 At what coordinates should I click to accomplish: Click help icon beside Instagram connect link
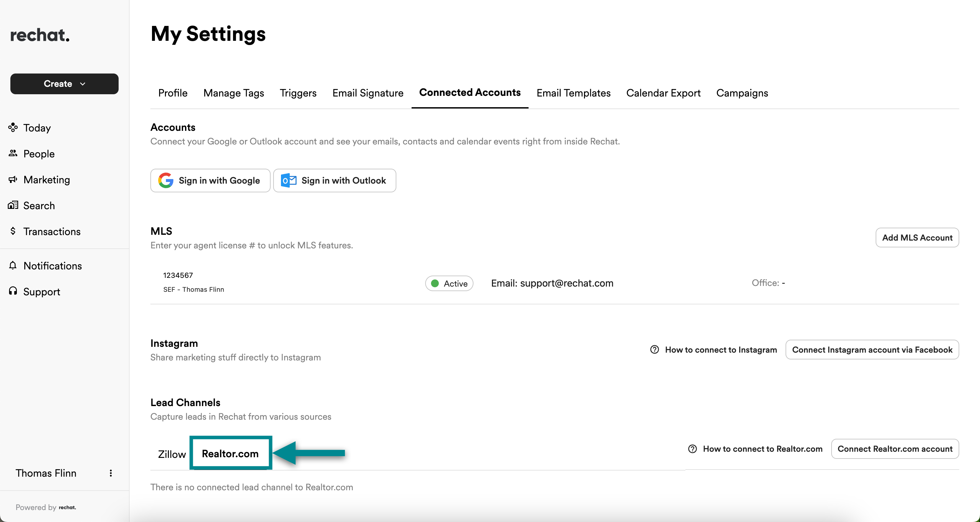654,349
